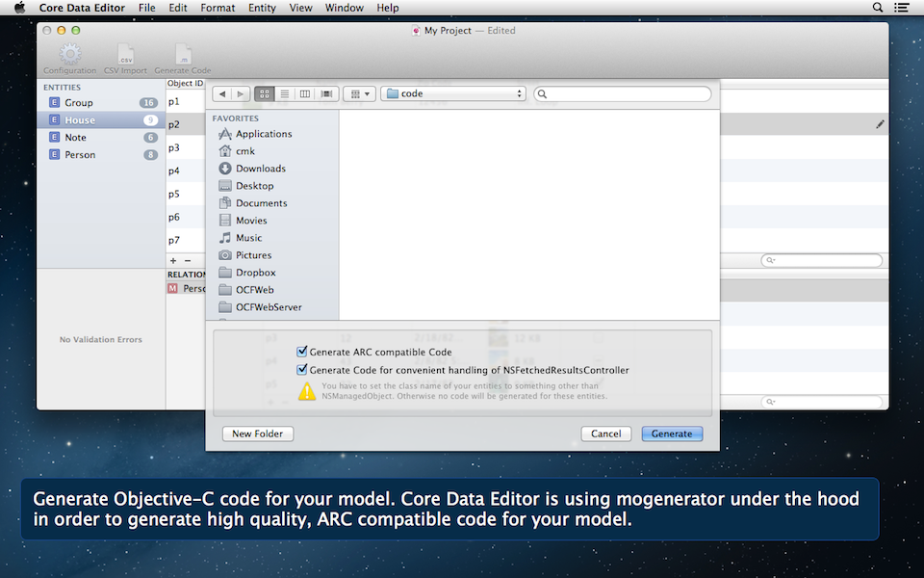Select Movies in Favorites sidebar
This screenshot has width=924, height=578.
pos(243,220)
